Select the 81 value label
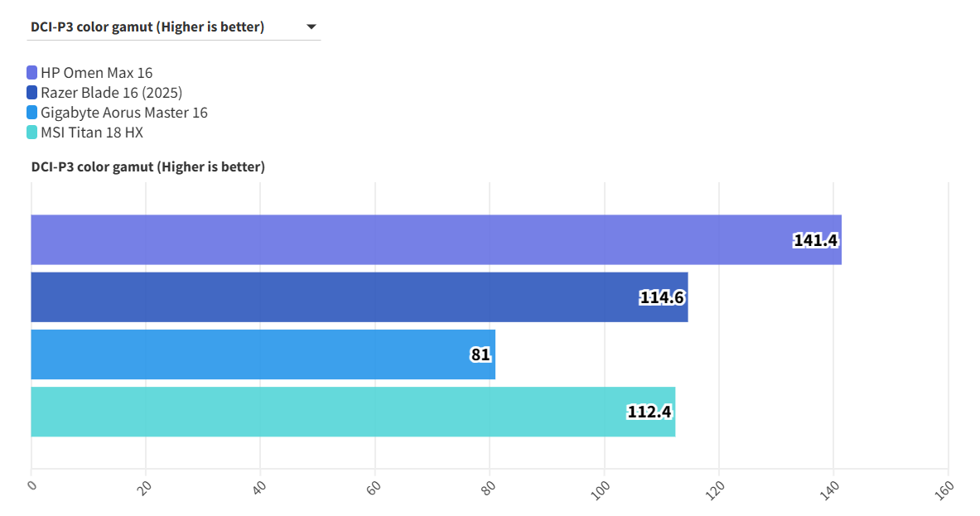The width and height of the screenshot is (980, 516). (x=480, y=354)
